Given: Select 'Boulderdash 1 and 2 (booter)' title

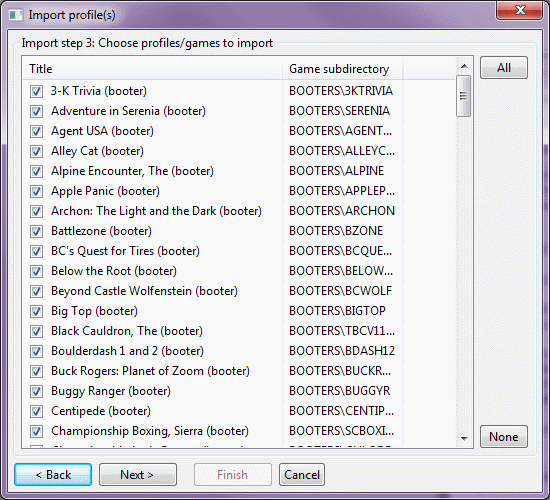Looking at the screenshot, I should click(x=127, y=351).
